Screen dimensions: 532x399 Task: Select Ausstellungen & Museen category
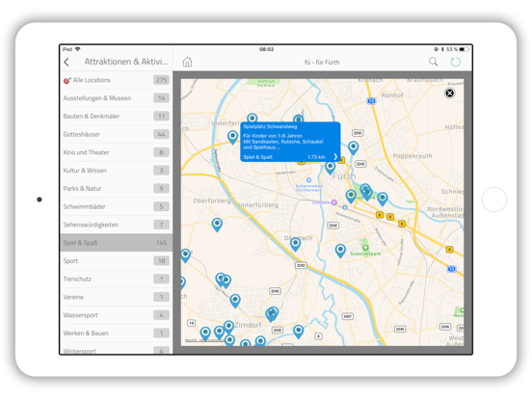[117, 98]
